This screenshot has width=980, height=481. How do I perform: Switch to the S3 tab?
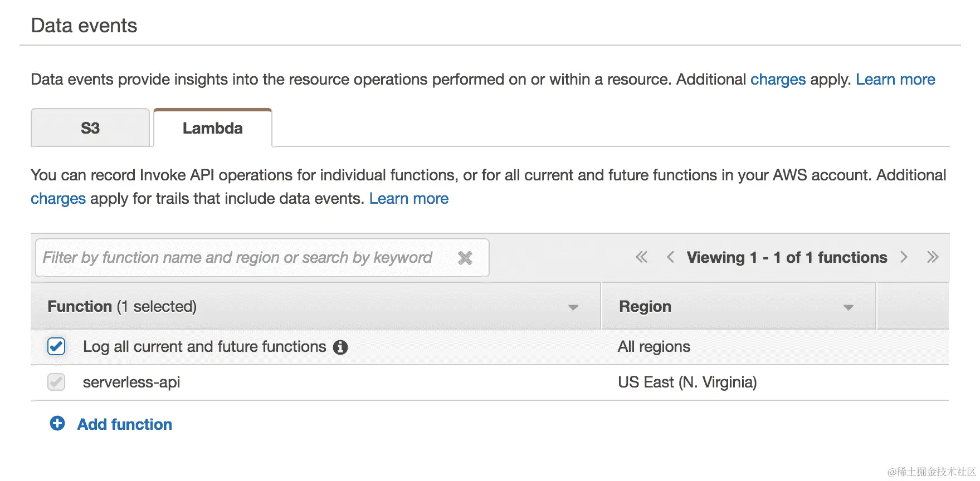tap(90, 128)
